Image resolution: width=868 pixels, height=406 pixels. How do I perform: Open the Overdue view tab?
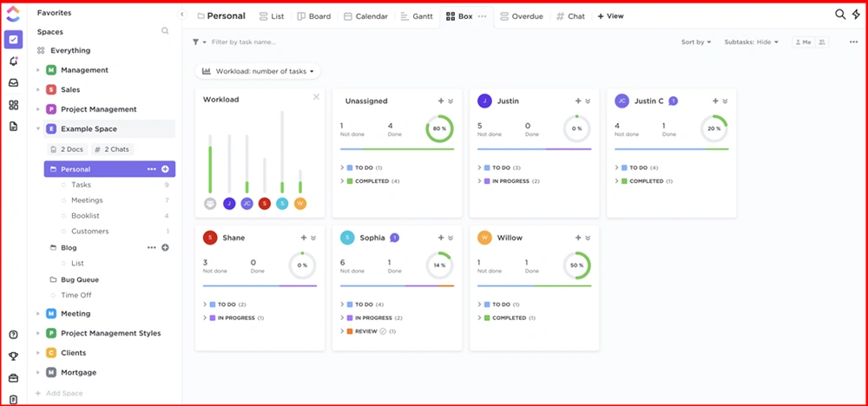click(522, 16)
